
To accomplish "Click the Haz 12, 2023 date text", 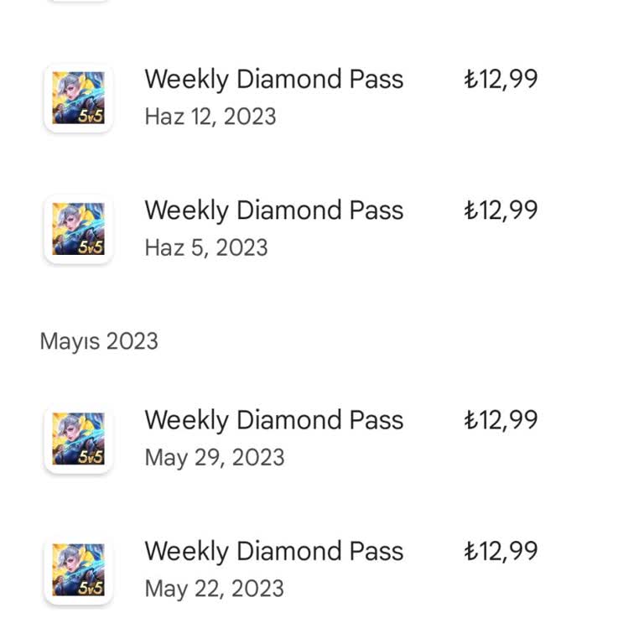I will (210, 117).
